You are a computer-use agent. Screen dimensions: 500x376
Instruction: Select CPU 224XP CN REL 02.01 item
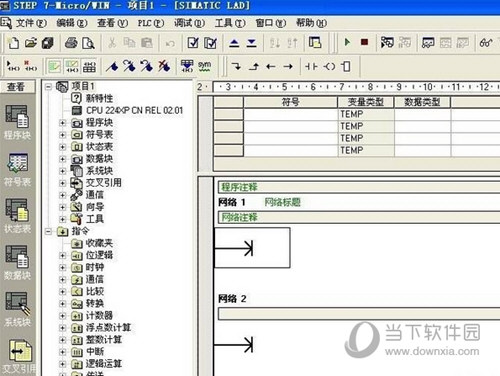[134, 110]
